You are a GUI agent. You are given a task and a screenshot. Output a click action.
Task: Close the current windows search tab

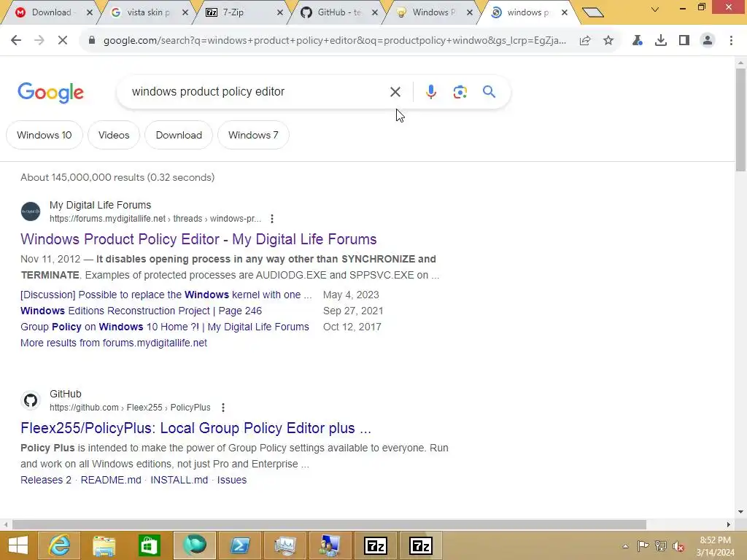coord(565,12)
